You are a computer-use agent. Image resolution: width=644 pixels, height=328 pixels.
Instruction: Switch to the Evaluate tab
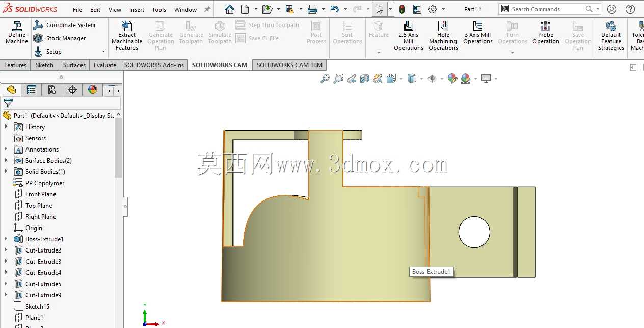(105, 65)
